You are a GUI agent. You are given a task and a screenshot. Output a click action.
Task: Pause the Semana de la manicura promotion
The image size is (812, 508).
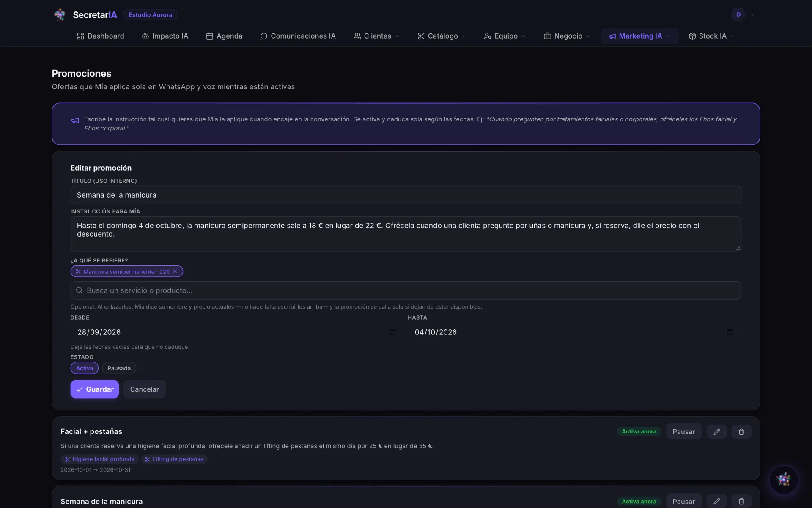tap(683, 501)
